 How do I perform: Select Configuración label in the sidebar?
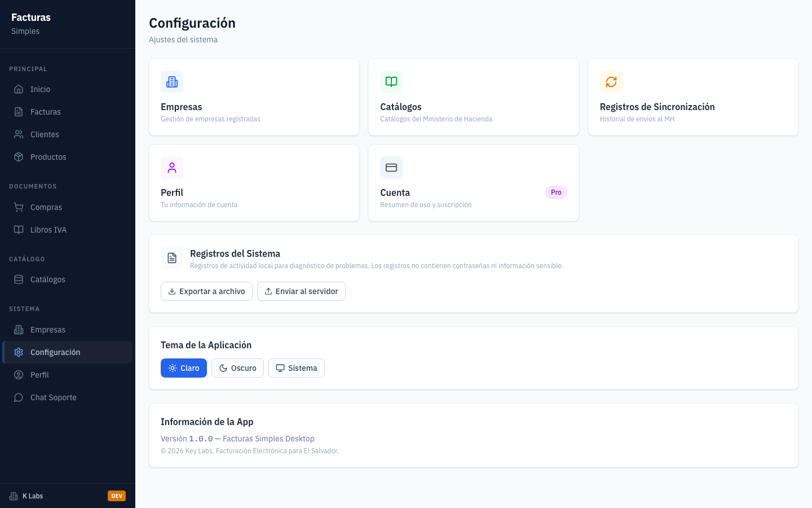tap(55, 352)
